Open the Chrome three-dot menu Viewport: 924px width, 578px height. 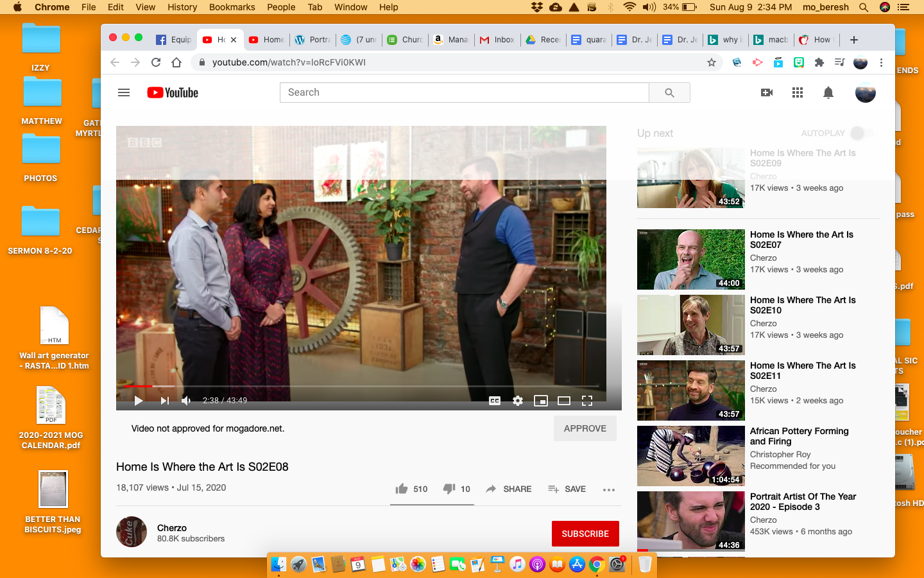(x=881, y=62)
